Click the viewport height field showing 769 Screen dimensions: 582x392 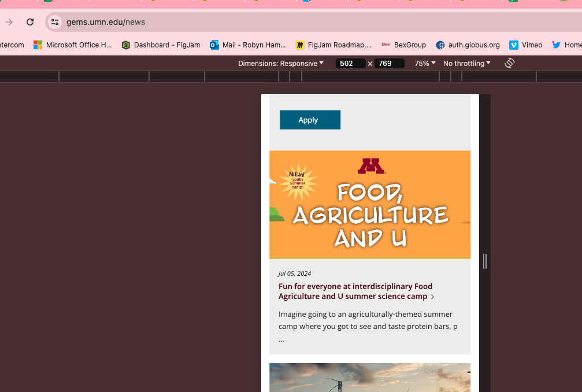coord(388,64)
